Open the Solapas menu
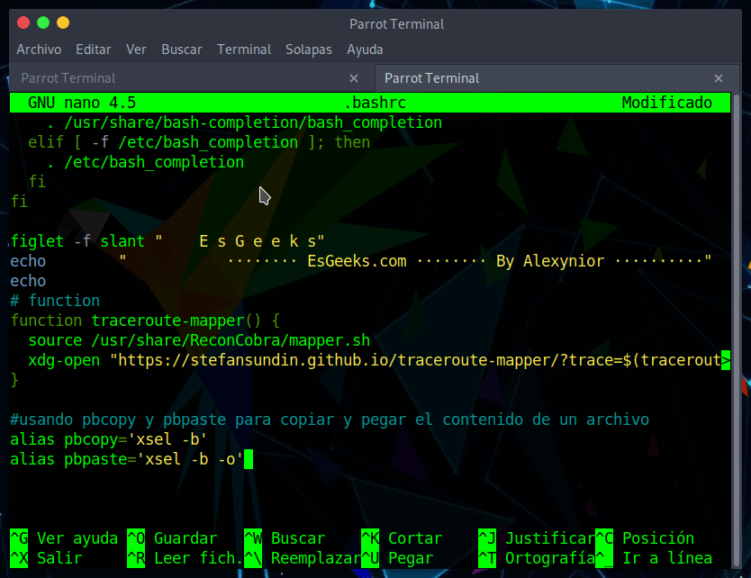This screenshot has width=751, height=578. [x=308, y=49]
